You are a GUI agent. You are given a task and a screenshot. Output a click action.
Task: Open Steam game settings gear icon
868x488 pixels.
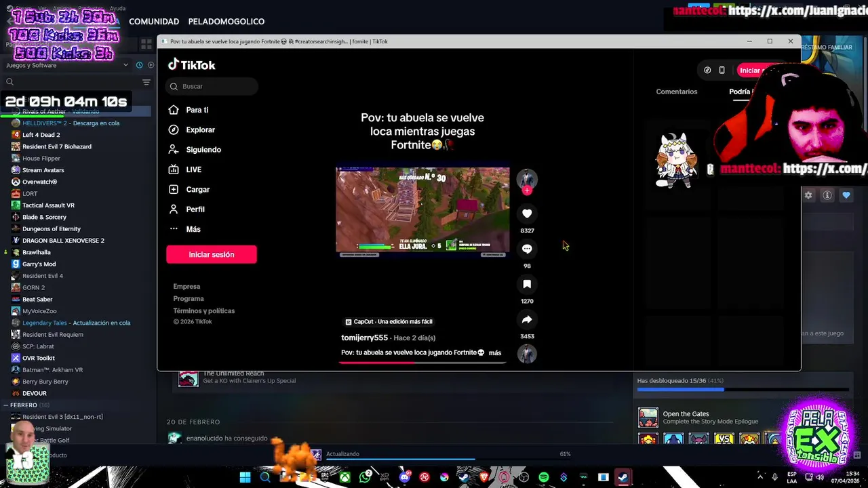click(808, 195)
